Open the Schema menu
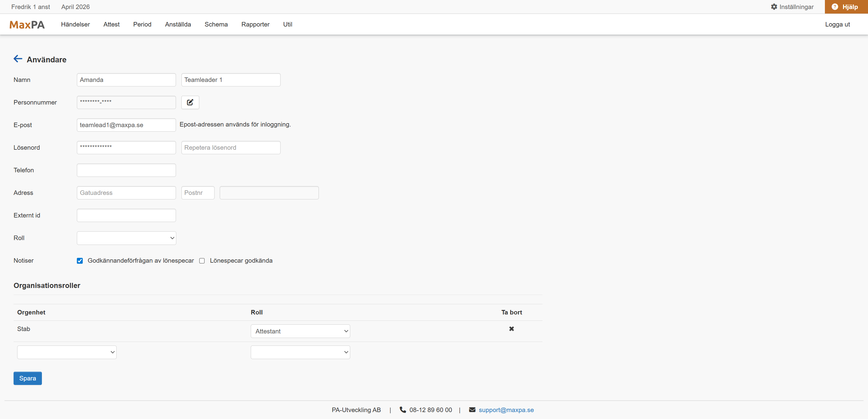868x419 pixels. coord(216,24)
